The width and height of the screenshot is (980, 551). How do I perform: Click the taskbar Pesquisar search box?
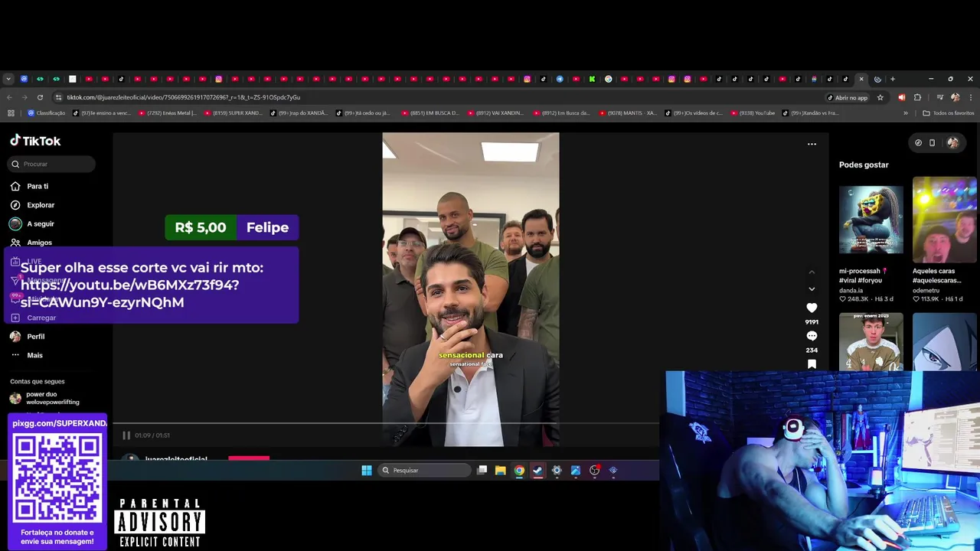(x=425, y=470)
